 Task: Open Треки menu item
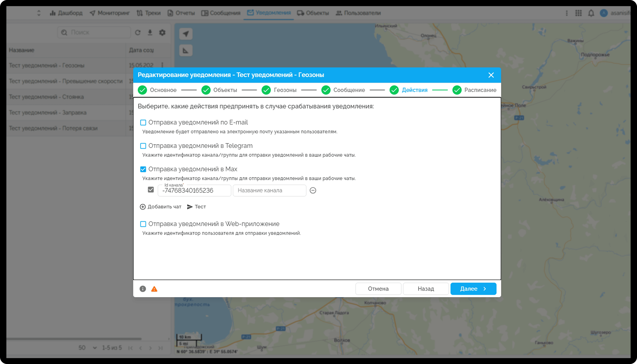pos(149,13)
